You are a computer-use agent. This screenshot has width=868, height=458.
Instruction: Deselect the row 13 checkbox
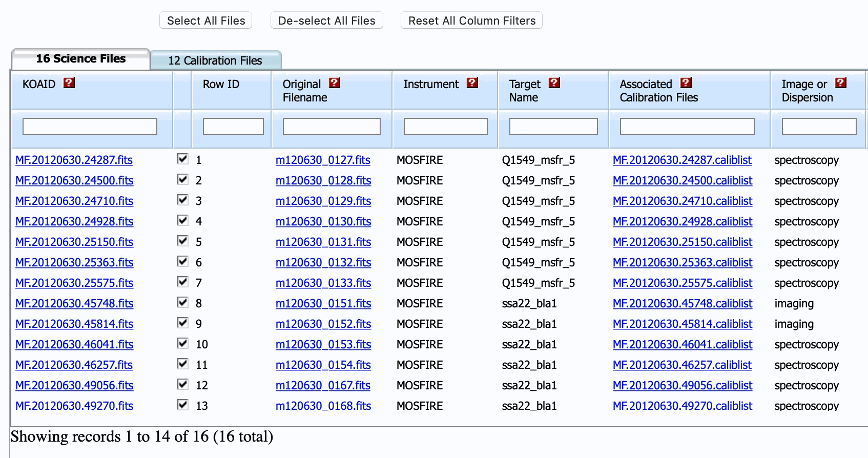click(182, 405)
